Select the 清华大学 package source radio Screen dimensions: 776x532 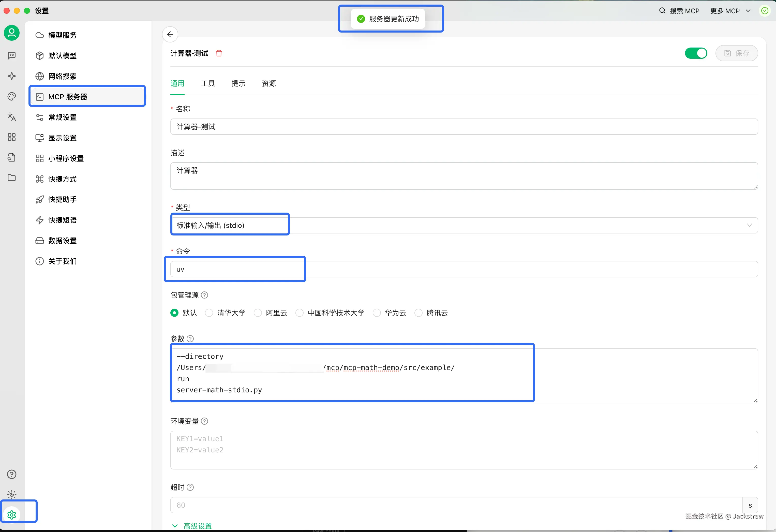point(209,313)
